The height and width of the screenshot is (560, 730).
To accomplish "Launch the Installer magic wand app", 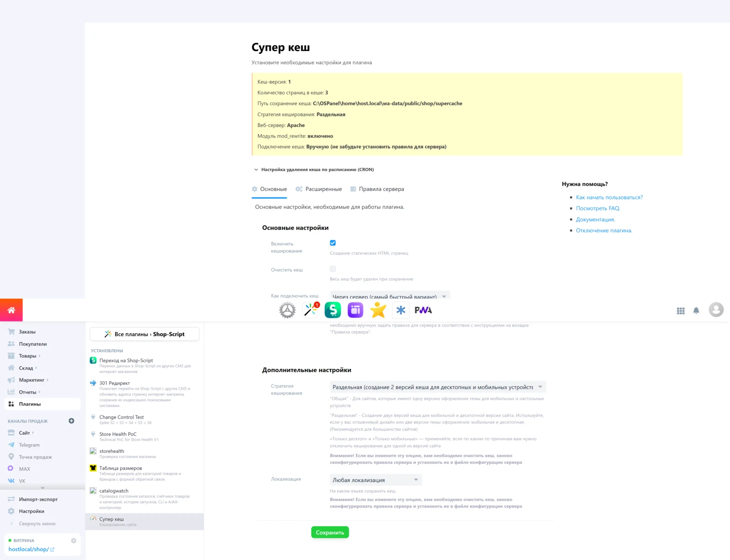I will pyautogui.click(x=310, y=310).
